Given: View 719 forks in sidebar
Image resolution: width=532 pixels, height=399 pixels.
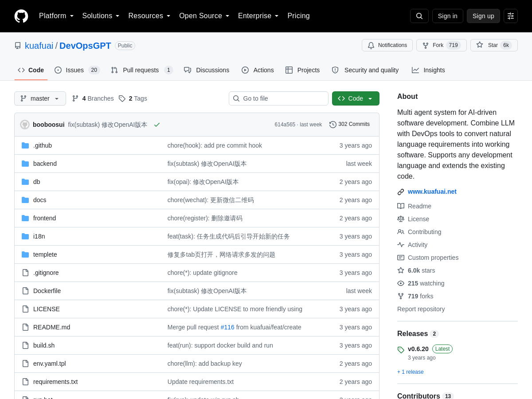Looking at the screenshot, I should 415,296.
